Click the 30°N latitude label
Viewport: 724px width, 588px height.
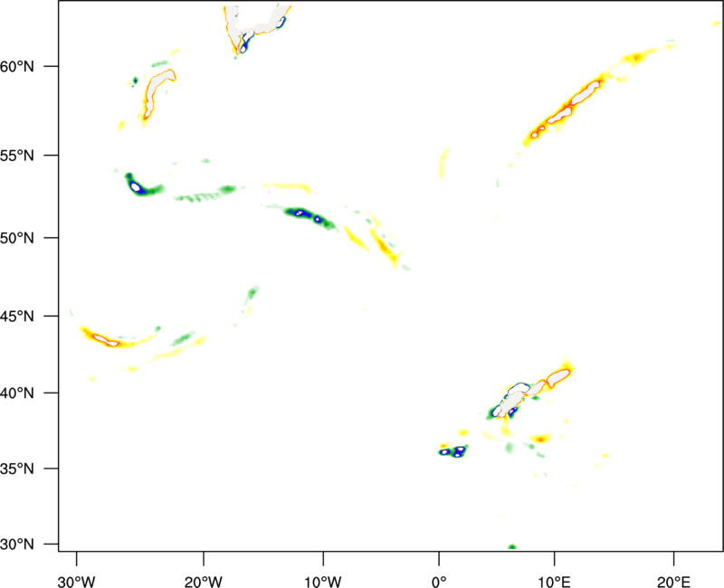[17, 545]
